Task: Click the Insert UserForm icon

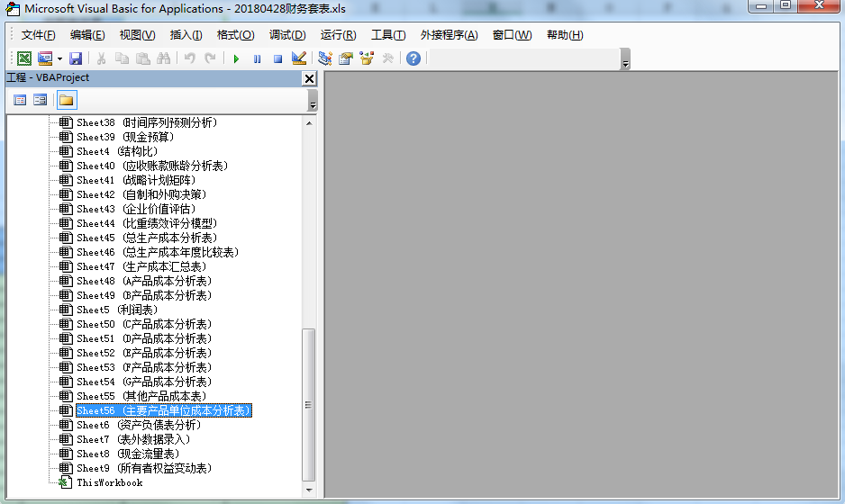Action: click(45, 58)
